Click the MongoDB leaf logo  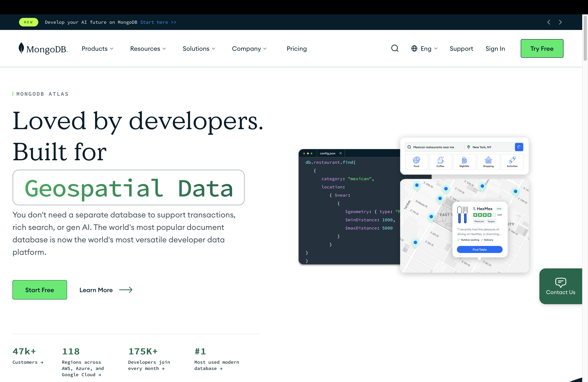(22, 48)
